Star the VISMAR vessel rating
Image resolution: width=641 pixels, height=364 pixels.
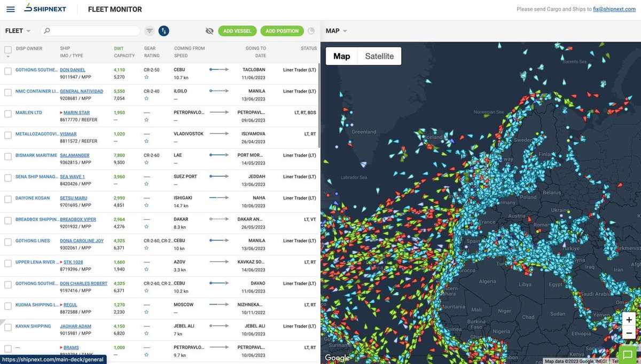pos(146,141)
